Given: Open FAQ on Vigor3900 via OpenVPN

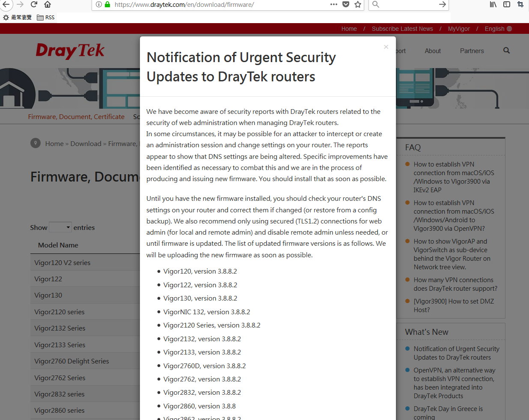Looking at the screenshot, I should 454,215.
